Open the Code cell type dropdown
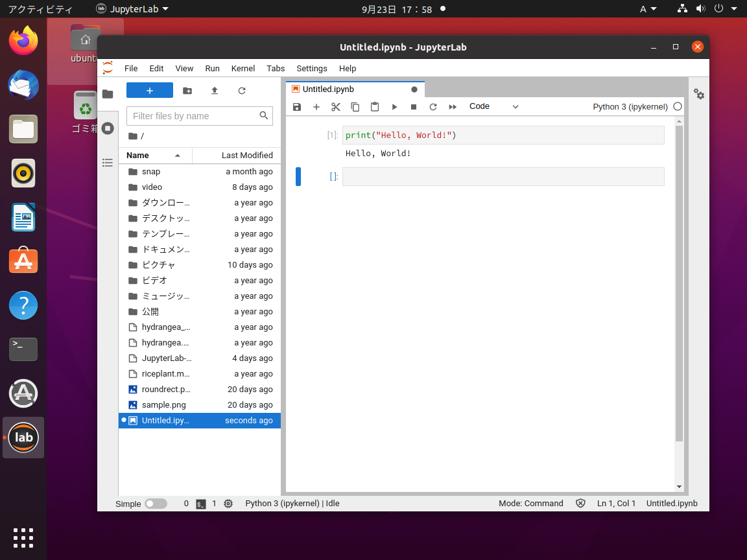The image size is (747, 560). click(493, 106)
